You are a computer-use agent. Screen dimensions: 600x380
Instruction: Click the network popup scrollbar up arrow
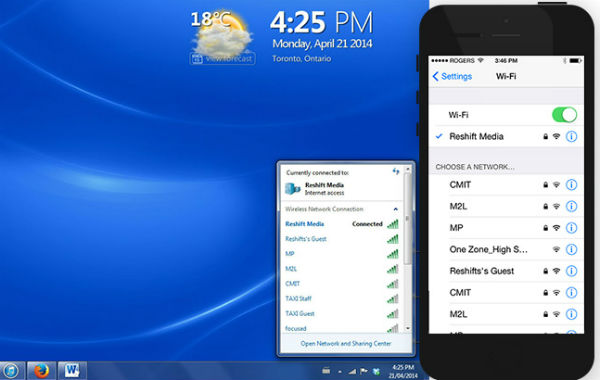point(408,169)
